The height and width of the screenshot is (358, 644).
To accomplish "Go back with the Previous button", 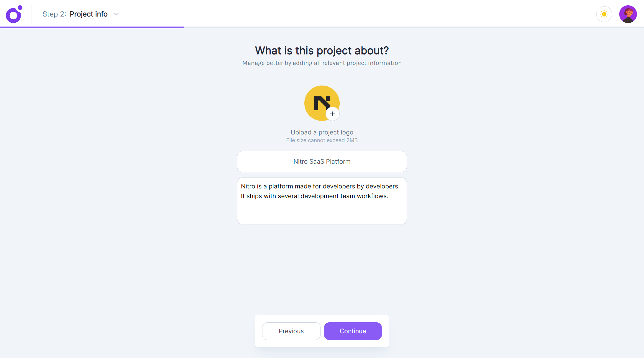I will tap(291, 331).
